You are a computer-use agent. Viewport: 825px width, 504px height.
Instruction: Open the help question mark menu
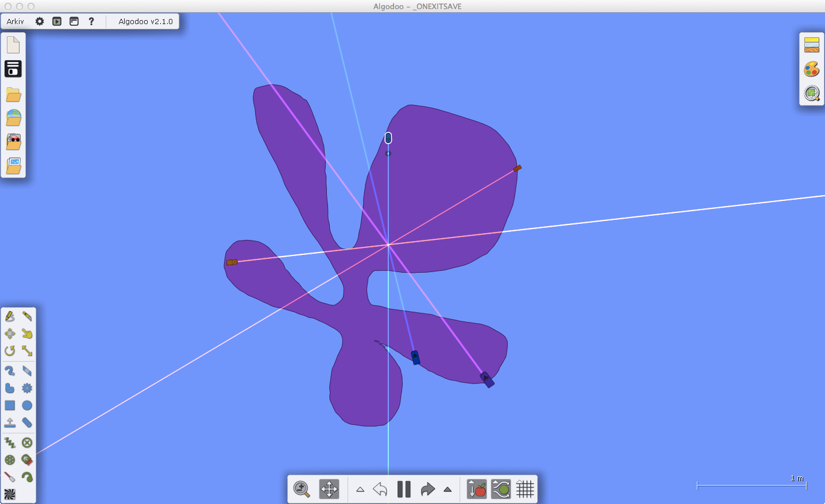(91, 21)
